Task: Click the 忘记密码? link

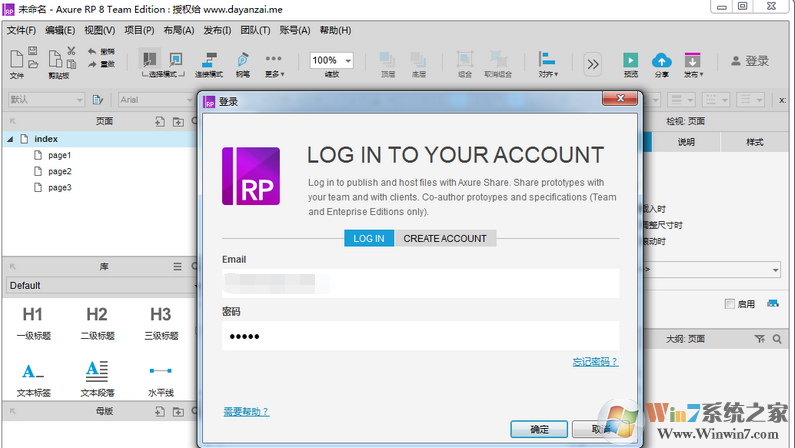Action: tap(595, 362)
